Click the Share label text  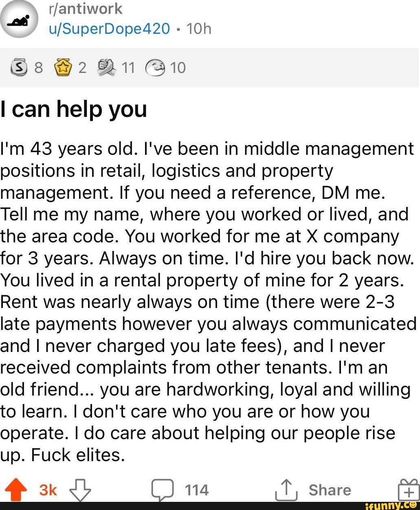(330, 490)
